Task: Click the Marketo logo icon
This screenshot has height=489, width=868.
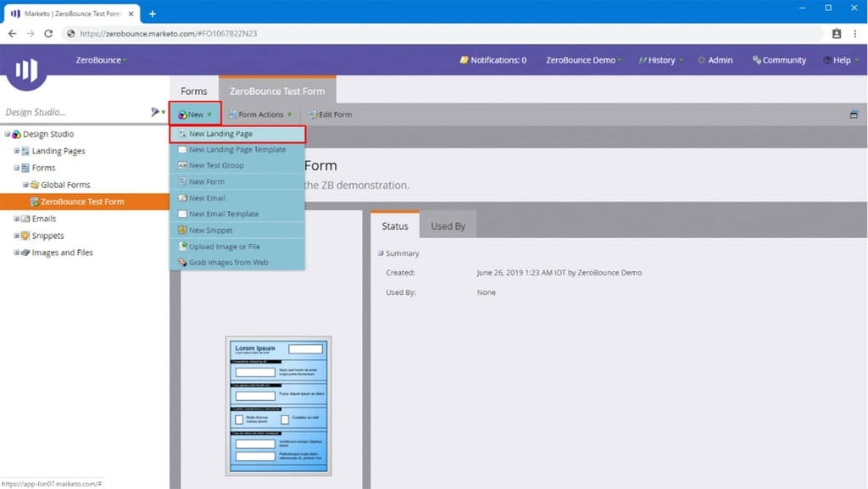Action: pyautogui.click(x=26, y=69)
